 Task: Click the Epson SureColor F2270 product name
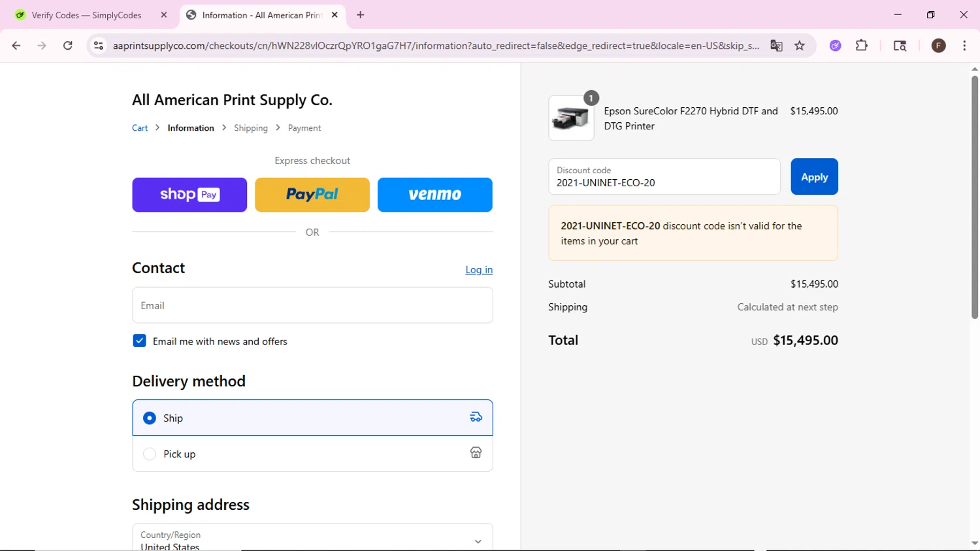tap(691, 118)
